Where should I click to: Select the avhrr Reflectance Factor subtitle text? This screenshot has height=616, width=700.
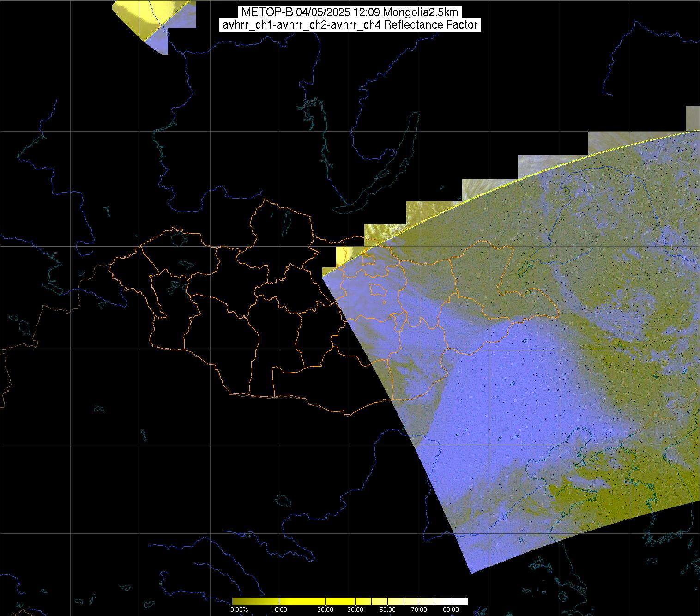click(350, 25)
